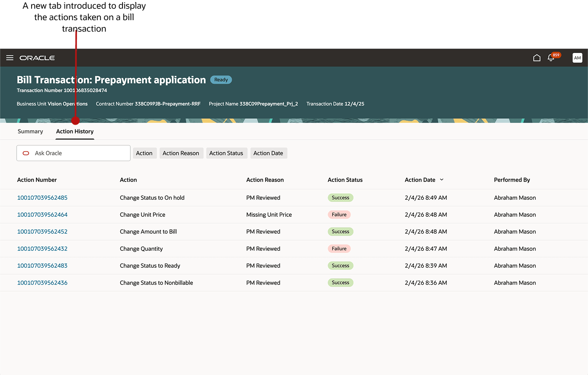Click the Ready status badge
Viewport: 588px width, 375px height.
pyautogui.click(x=220, y=80)
